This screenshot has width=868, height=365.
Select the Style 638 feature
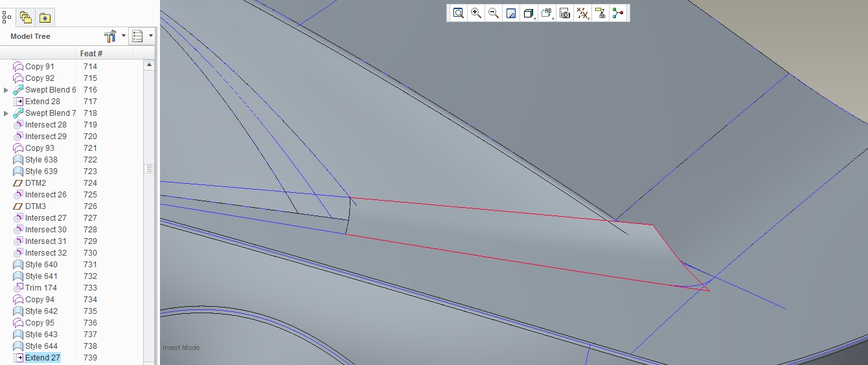[41, 160]
